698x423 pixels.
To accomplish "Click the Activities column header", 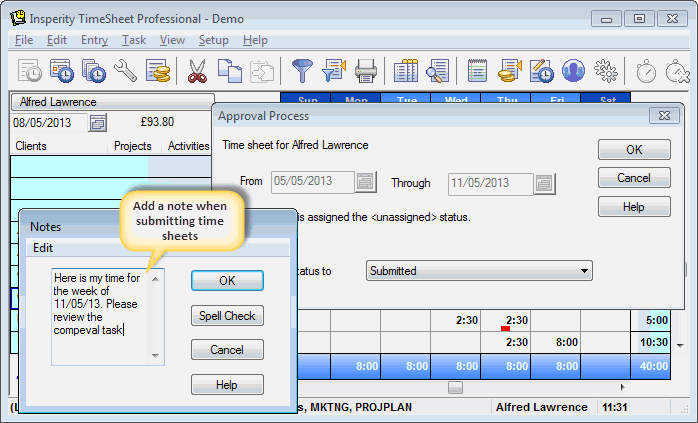I will pyautogui.click(x=187, y=146).
